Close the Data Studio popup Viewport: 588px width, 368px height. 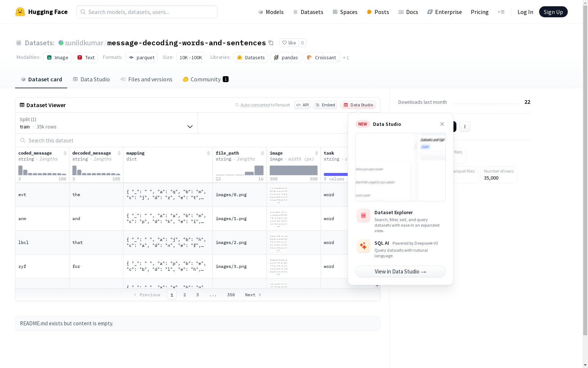click(x=442, y=124)
